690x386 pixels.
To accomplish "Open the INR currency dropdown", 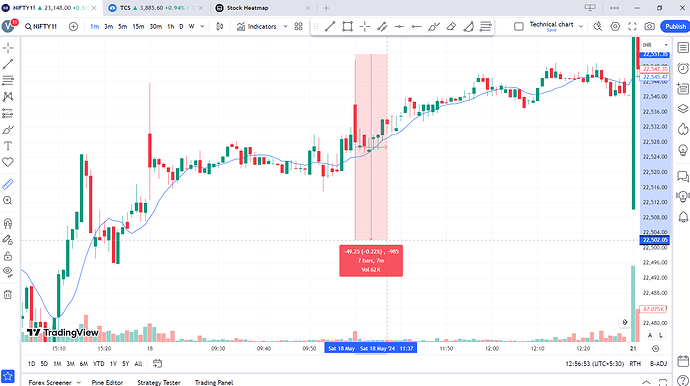I will (x=655, y=45).
